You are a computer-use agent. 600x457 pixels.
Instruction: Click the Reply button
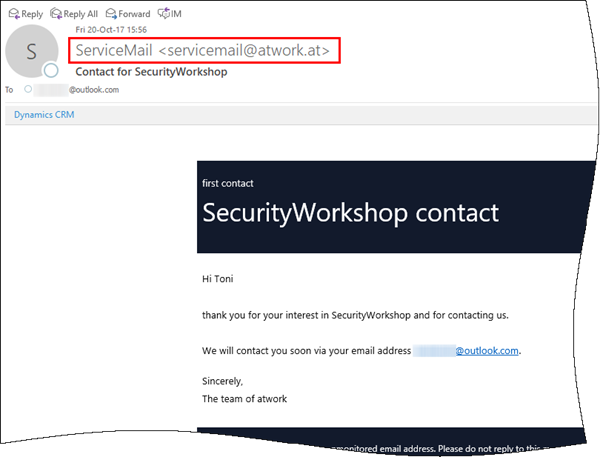tap(26, 14)
